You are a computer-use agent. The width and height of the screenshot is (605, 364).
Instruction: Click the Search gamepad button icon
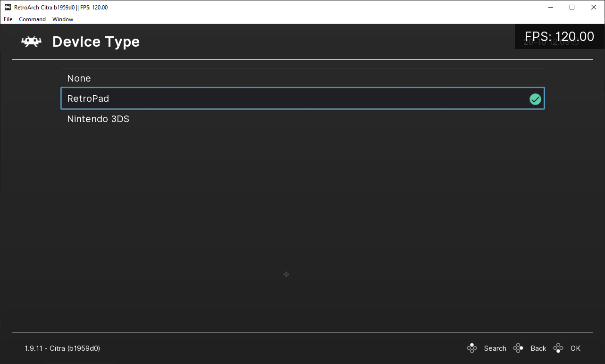[471, 348]
